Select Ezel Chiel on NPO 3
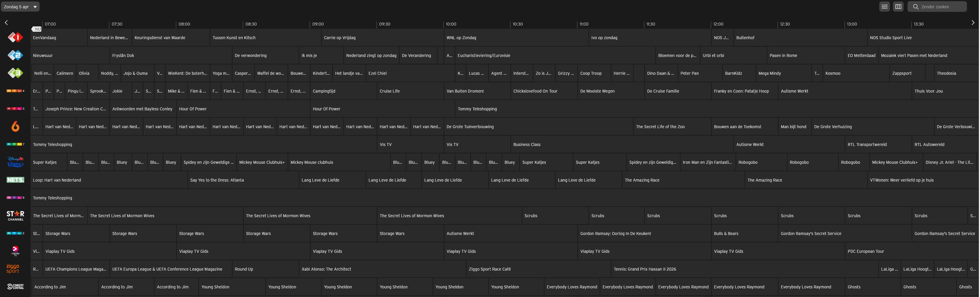The height and width of the screenshot is (297, 980). click(x=410, y=73)
